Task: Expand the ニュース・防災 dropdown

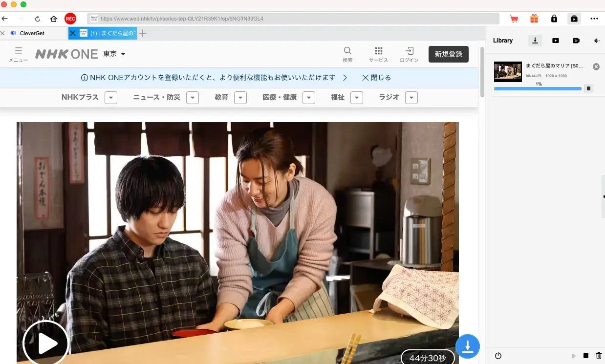Action: 193,98
